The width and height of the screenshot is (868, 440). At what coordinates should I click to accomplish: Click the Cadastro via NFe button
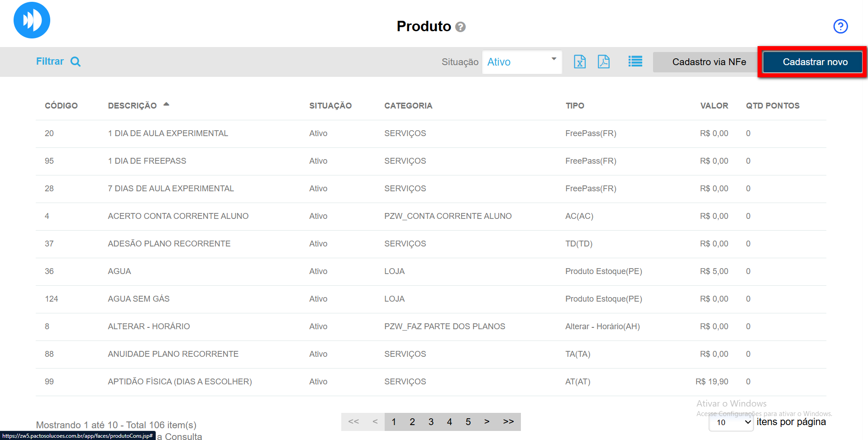(x=709, y=62)
